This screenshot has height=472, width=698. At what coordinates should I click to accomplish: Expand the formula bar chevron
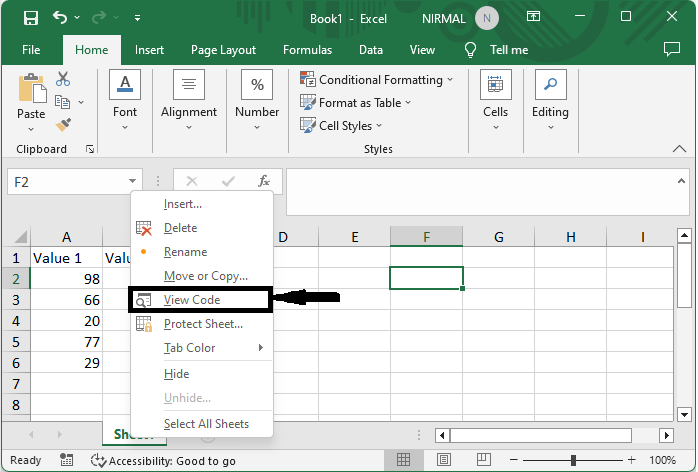coord(681,181)
